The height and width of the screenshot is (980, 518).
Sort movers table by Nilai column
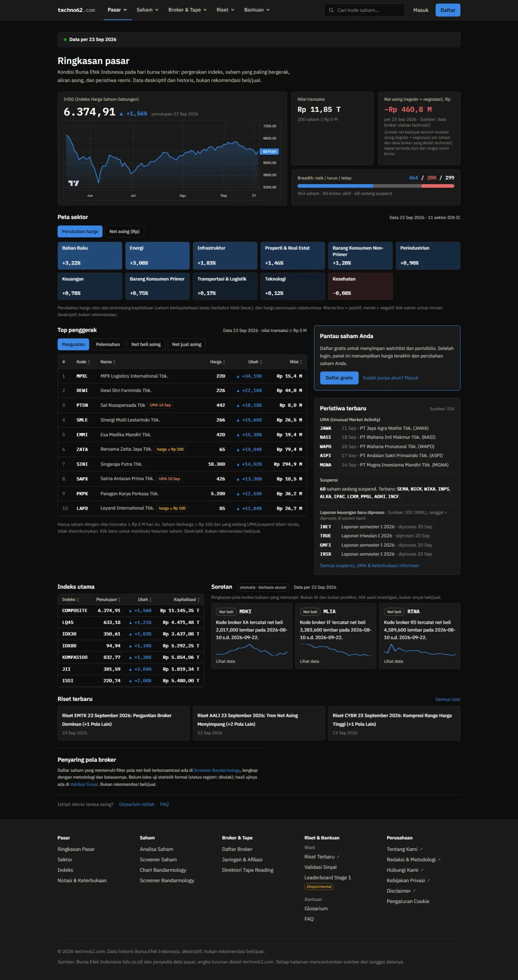(296, 362)
